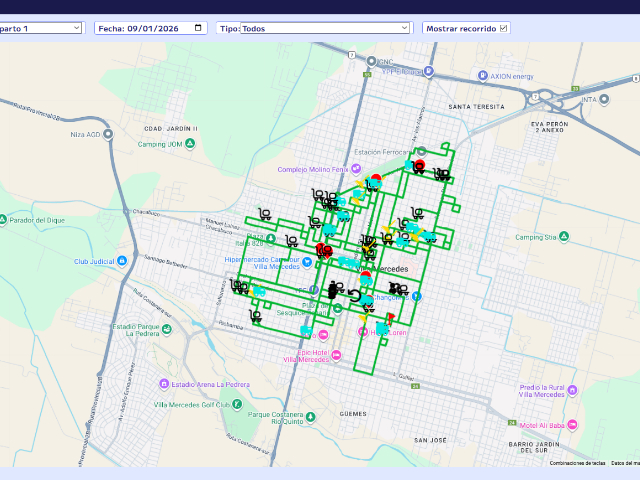Click the INTA location marker
640x480 pixels.
603,99
